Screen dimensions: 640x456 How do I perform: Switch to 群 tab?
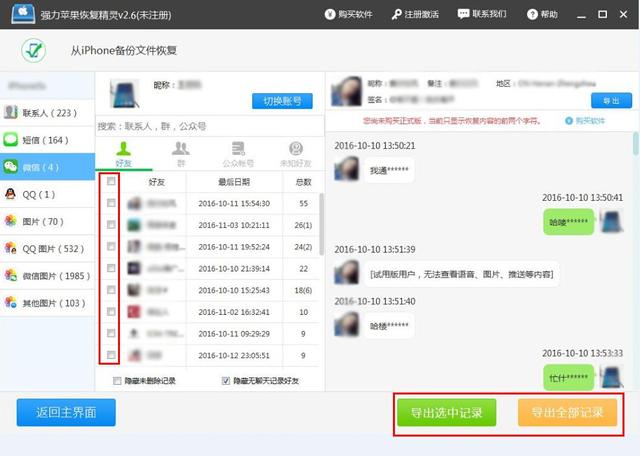[x=181, y=155]
